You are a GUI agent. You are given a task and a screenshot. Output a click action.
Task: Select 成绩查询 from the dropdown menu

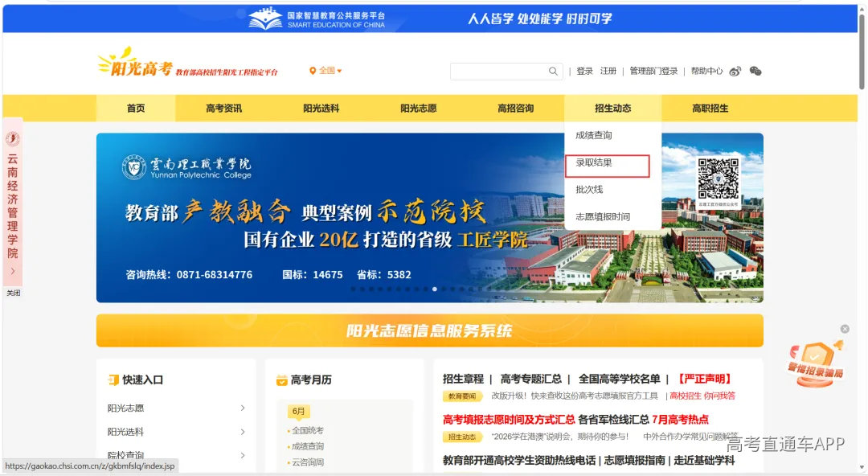pyautogui.click(x=594, y=135)
